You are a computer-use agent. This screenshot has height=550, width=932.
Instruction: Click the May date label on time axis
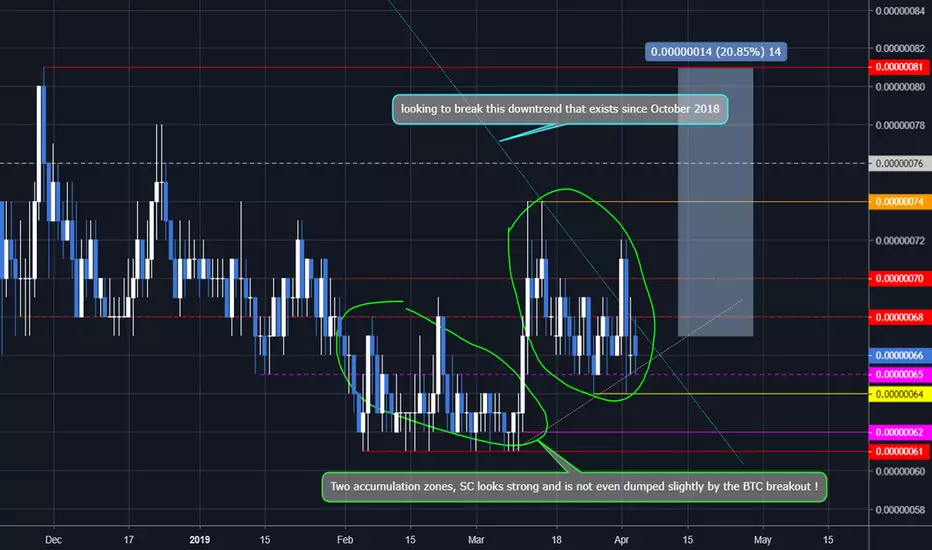click(x=763, y=540)
